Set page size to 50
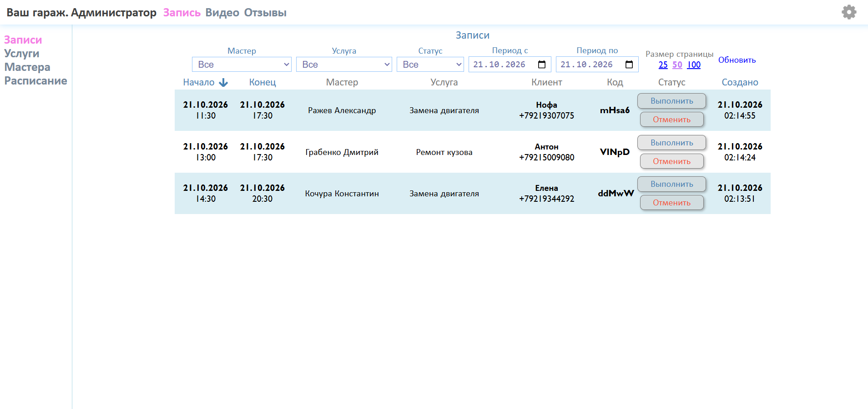 677,65
